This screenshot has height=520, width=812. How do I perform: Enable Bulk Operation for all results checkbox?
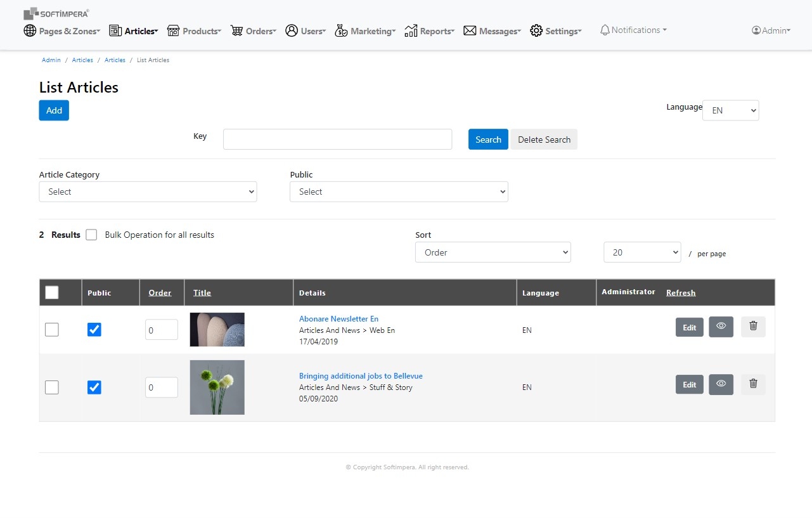click(91, 235)
